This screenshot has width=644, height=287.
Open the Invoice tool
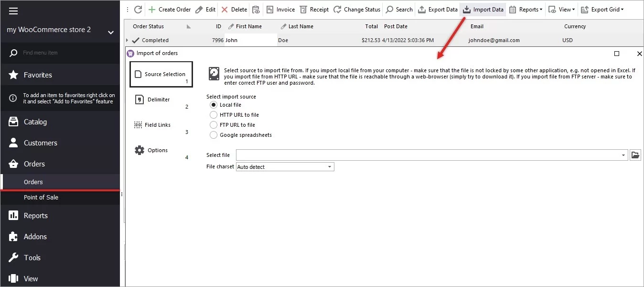[280, 9]
